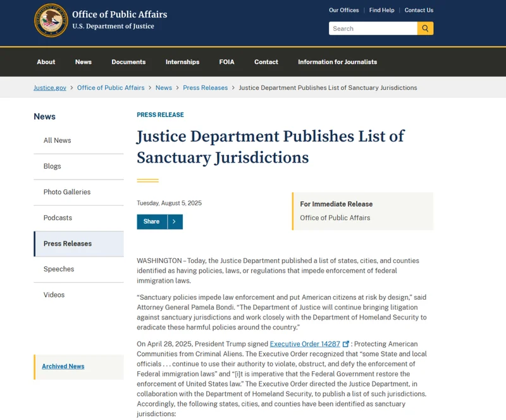Click the Share button
The width and height of the screenshot is (506, 420).
click(152, 221)
